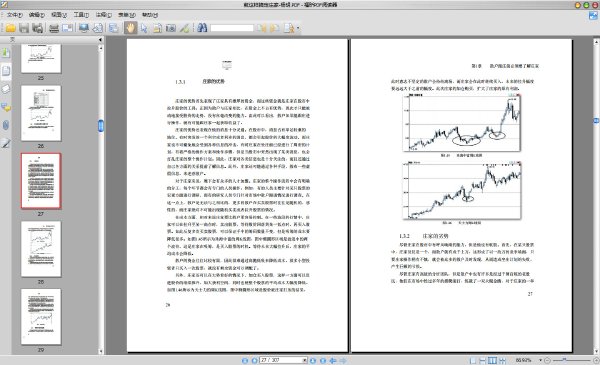Click the zoom out minus button
Viewport: 600px width, 365px height.
click(548, 360)
